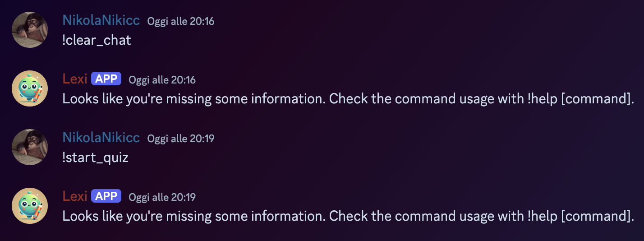
Task: Open NikolaNikicc's profile from the !start_quiz username
Action: click(x=101, y=138)
